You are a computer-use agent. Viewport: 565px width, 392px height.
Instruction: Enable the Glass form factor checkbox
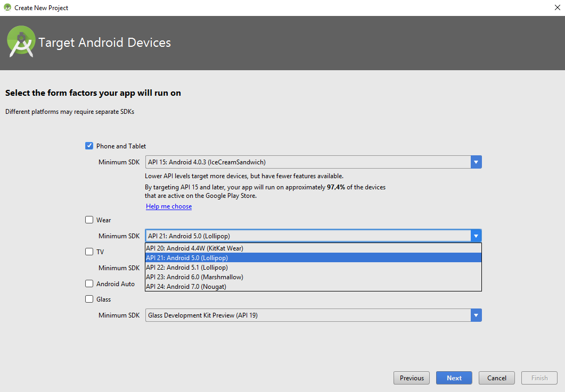[89, 299]
